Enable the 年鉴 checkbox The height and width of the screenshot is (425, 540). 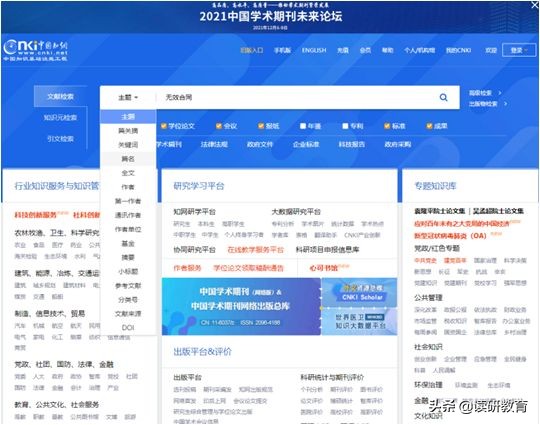pos(303,126)
